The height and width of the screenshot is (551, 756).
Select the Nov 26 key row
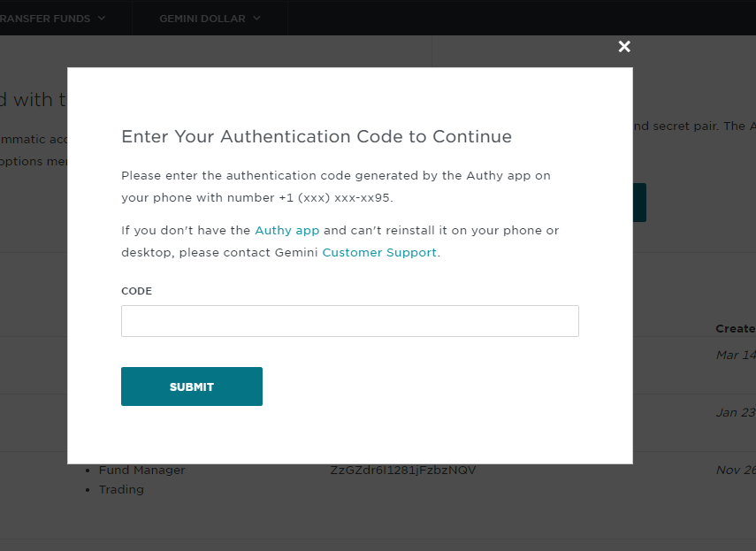coord(737,470)
